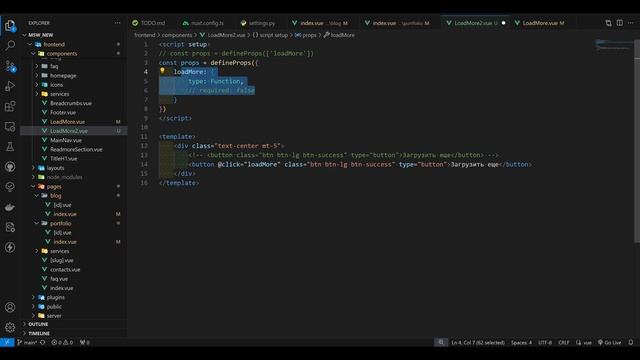Screen dimensions: 640x360
Task: Open errors and warnings counter in status bar
Action: click(62, 342)
